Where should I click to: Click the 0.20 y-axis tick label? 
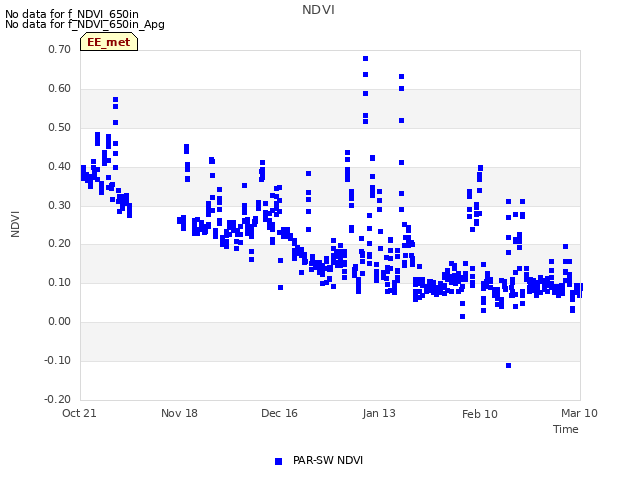click(x=59, y=244)
